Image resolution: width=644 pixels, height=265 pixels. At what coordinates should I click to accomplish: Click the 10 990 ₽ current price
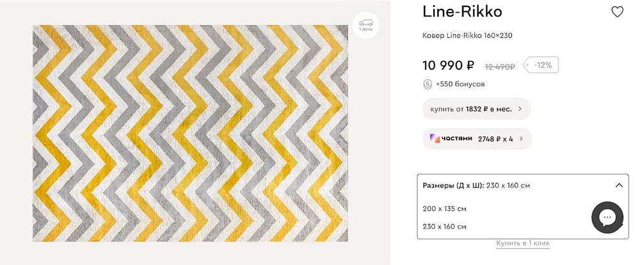click(x=448, y=64)
